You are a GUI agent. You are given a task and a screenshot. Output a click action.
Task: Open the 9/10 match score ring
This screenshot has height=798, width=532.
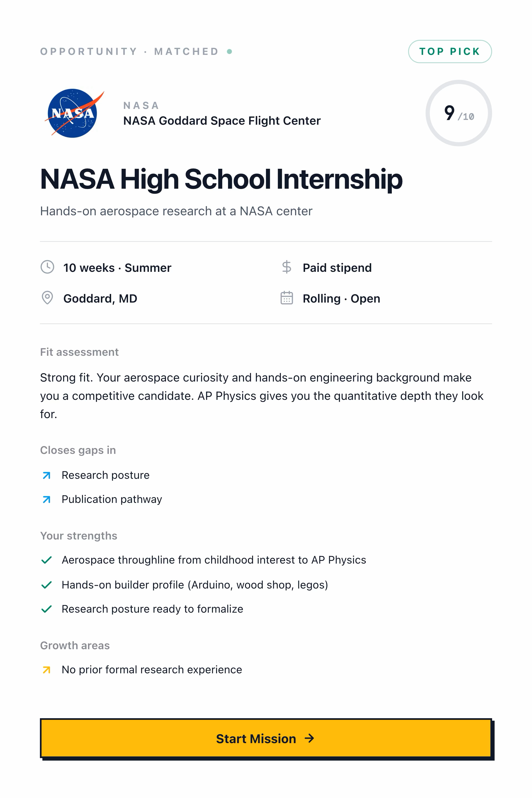(459, 113)
